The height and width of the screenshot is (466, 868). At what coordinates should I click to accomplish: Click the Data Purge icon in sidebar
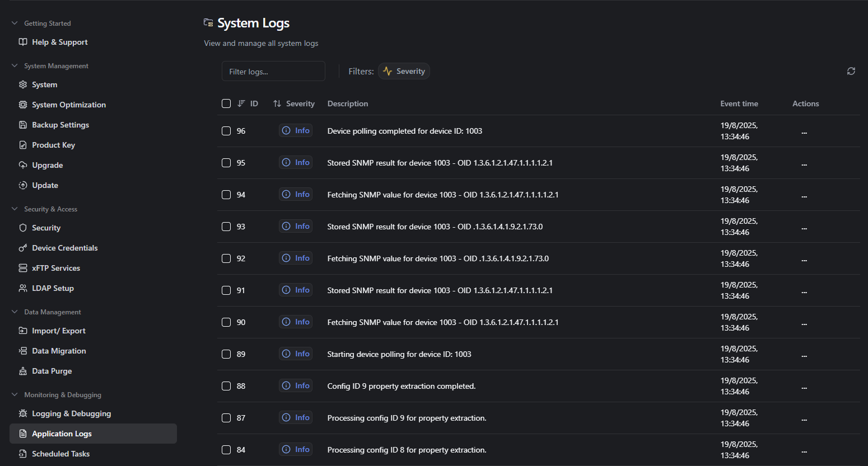(x=23, y=371)
